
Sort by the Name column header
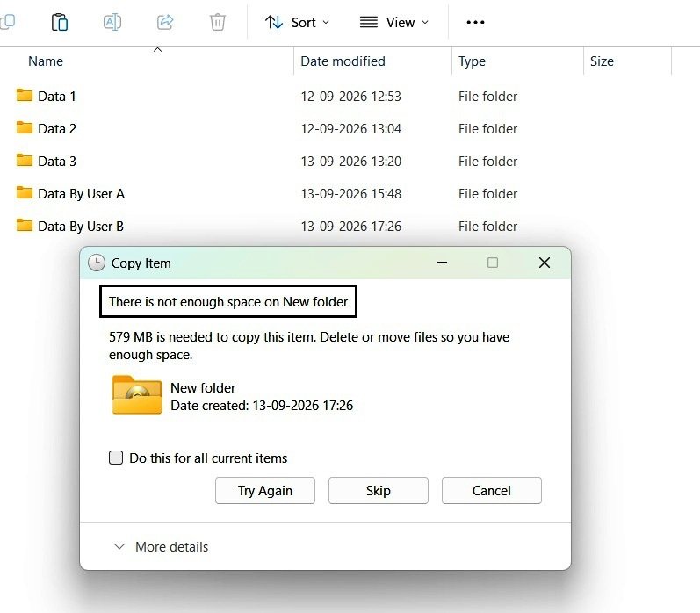coord(46,61)
